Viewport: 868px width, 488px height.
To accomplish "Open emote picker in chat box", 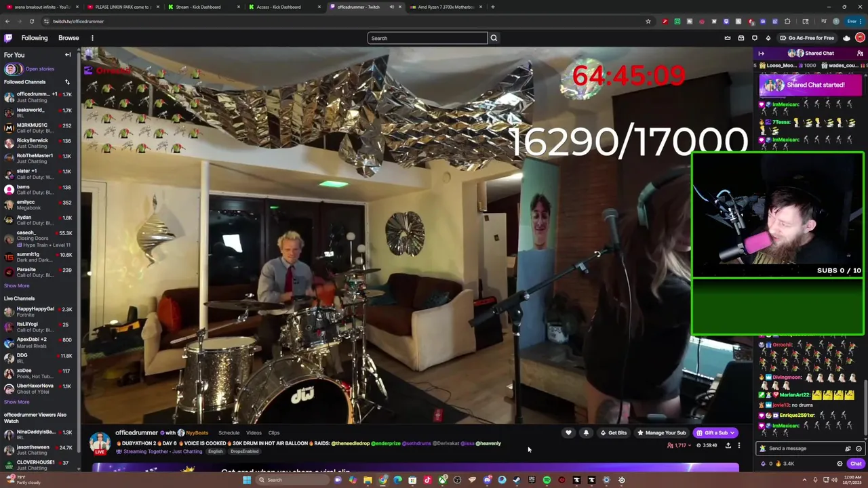I will pyautogui.click(x=859, y=449).
